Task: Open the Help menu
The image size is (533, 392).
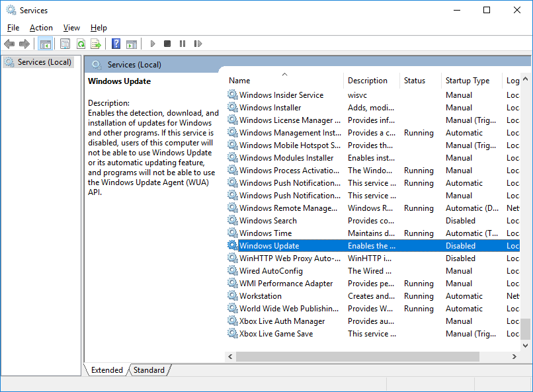Action: 99,28
